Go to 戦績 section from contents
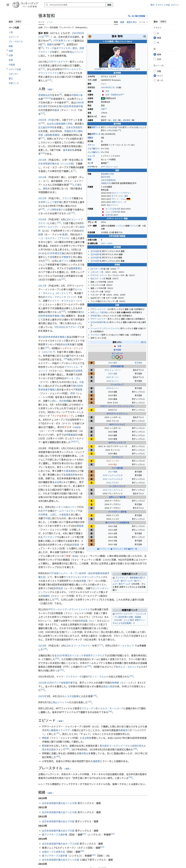This screenshot has width=186, height=868. 11,46
